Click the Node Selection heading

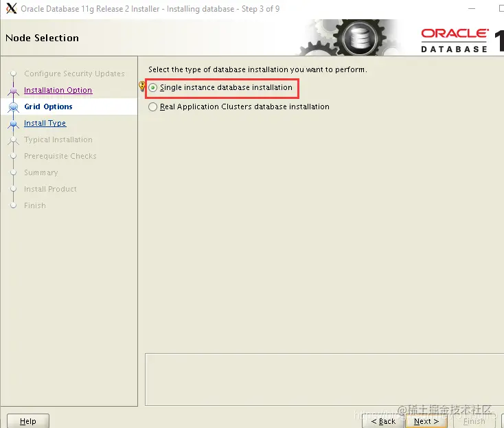[42, 38]
